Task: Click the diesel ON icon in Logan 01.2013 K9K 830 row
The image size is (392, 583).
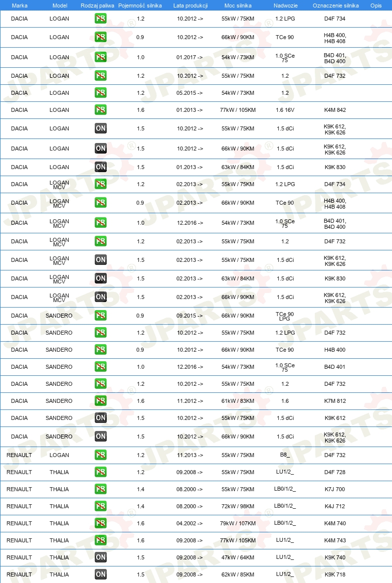Action: click(x=100, y=167)
